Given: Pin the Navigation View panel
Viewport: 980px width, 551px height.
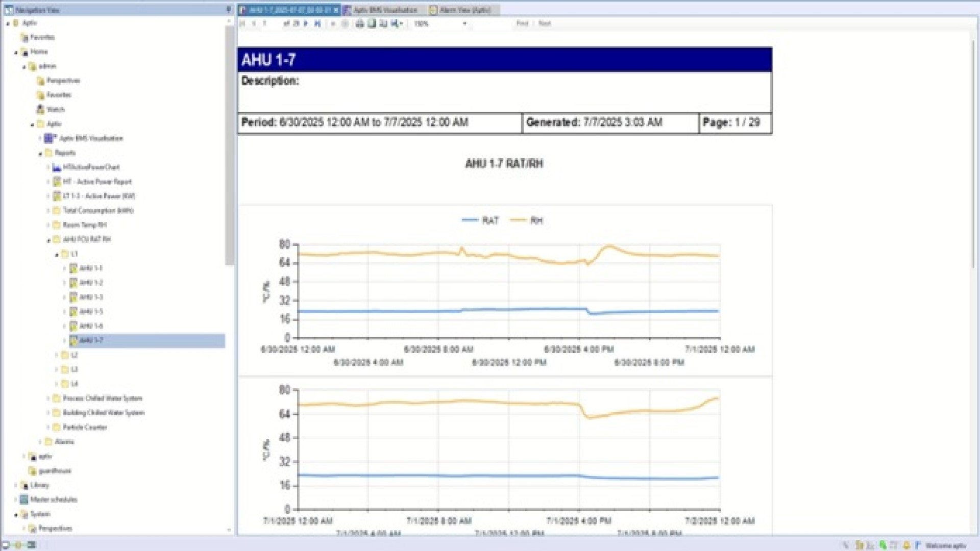Looking at the screenshot, I should click(228, 9).
